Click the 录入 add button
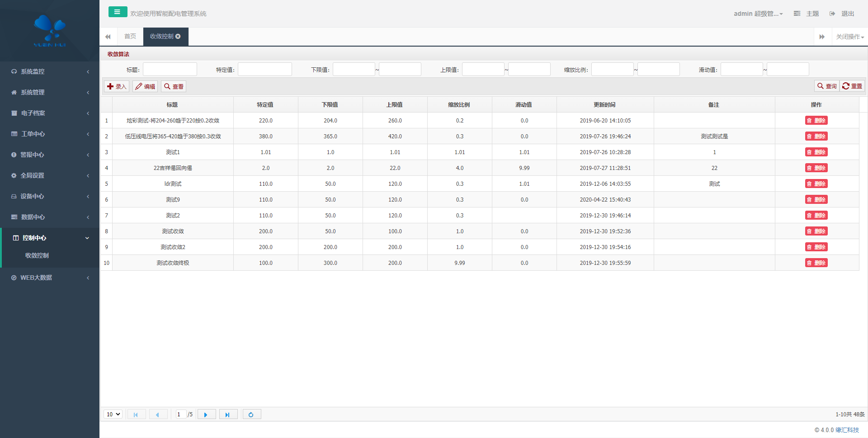Image resolution: width=868 pixels, height=438 pixels. pos(117,86)
